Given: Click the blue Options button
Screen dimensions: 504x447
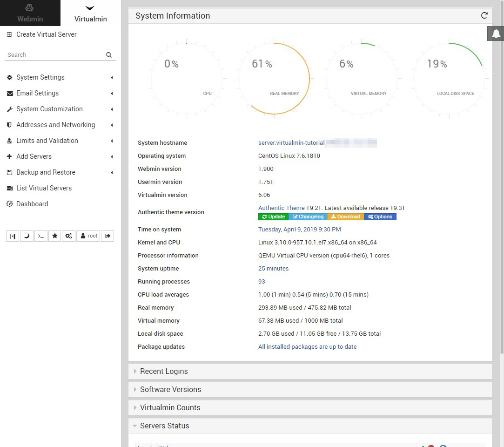Looking at the screenshot, I should (x=380, y=217).
